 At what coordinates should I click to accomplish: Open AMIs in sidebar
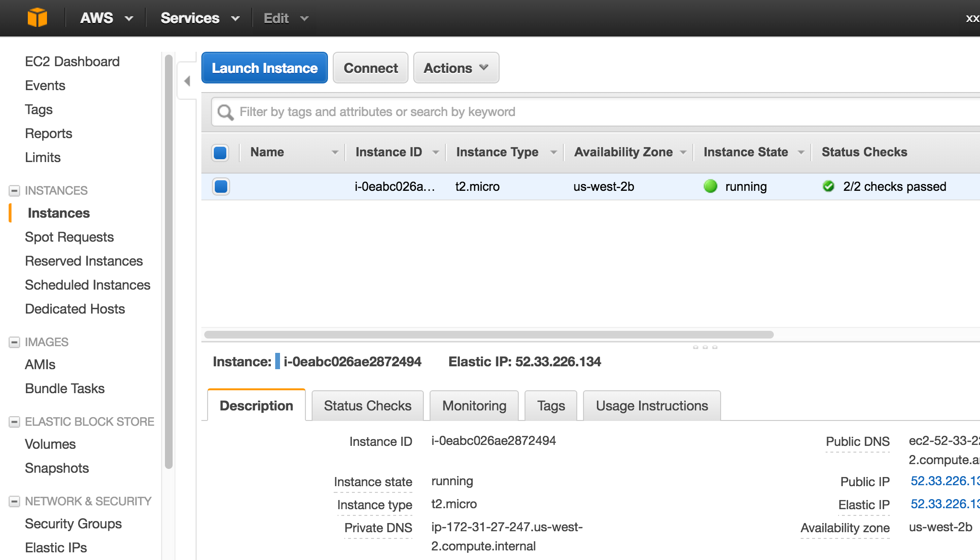coord(40,364)
